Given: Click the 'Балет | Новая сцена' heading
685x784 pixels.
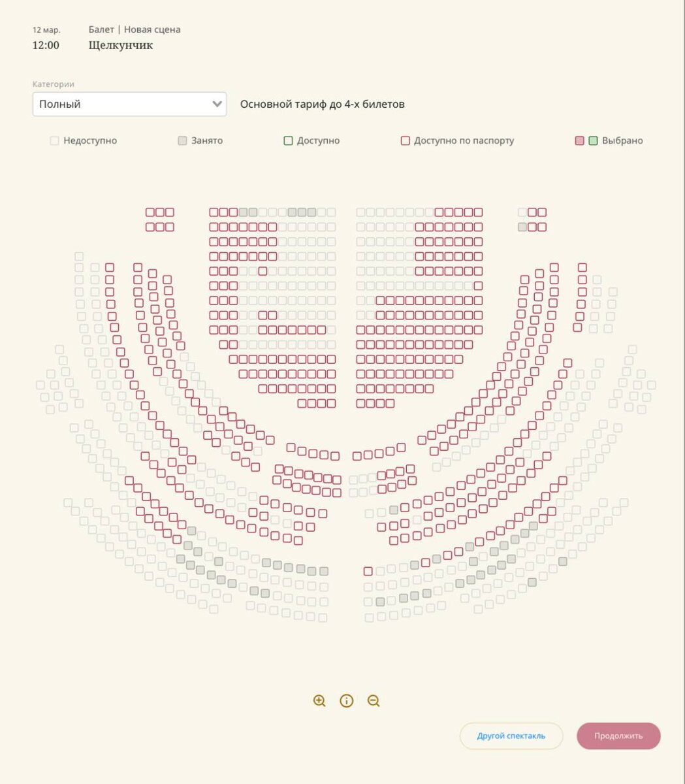Looking at the screenshot, I should (x=135, y=29).
